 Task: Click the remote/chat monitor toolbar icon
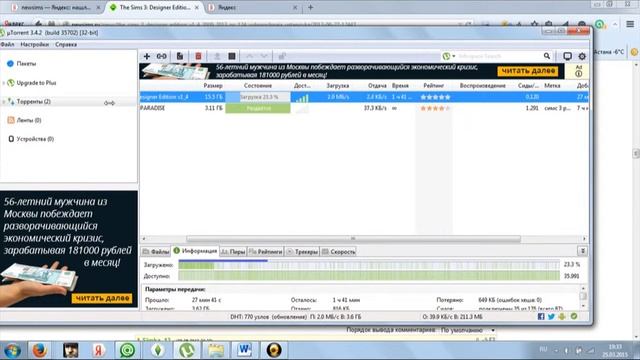coord(567,56)
